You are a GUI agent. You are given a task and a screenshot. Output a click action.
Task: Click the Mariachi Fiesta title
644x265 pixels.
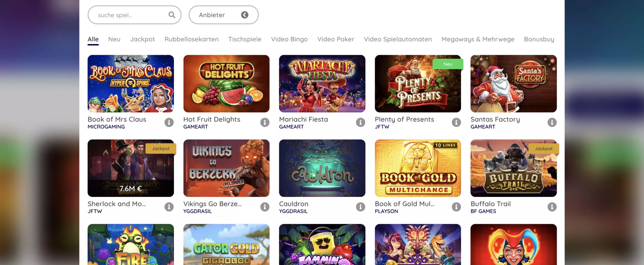303,119
